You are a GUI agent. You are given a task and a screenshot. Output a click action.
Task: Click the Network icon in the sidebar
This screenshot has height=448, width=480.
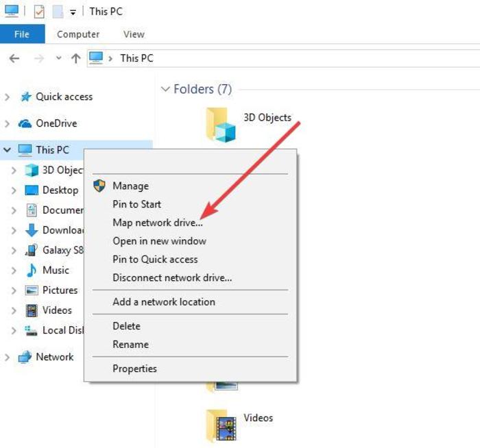tap(25, 357)
